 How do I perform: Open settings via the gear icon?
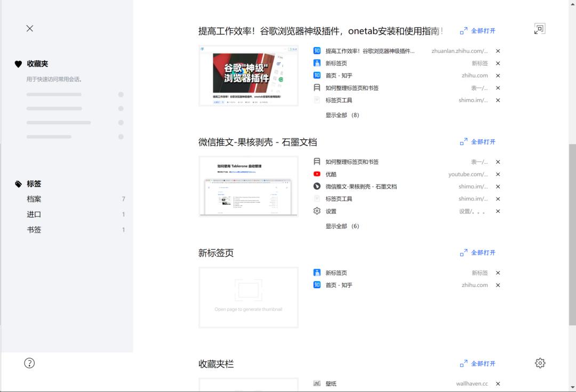(x=540, y=363)
